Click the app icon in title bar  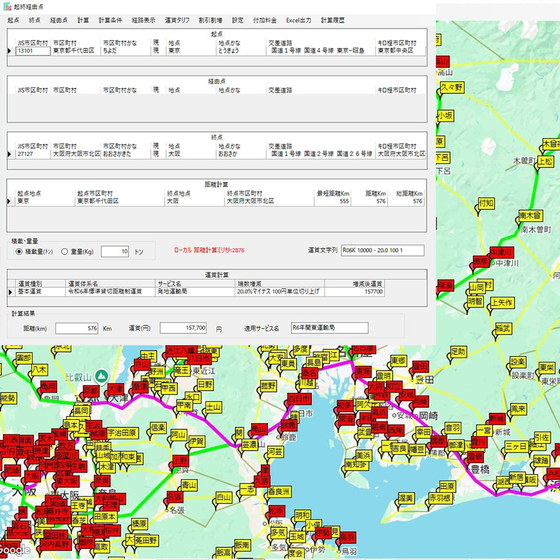pos(7,6)
